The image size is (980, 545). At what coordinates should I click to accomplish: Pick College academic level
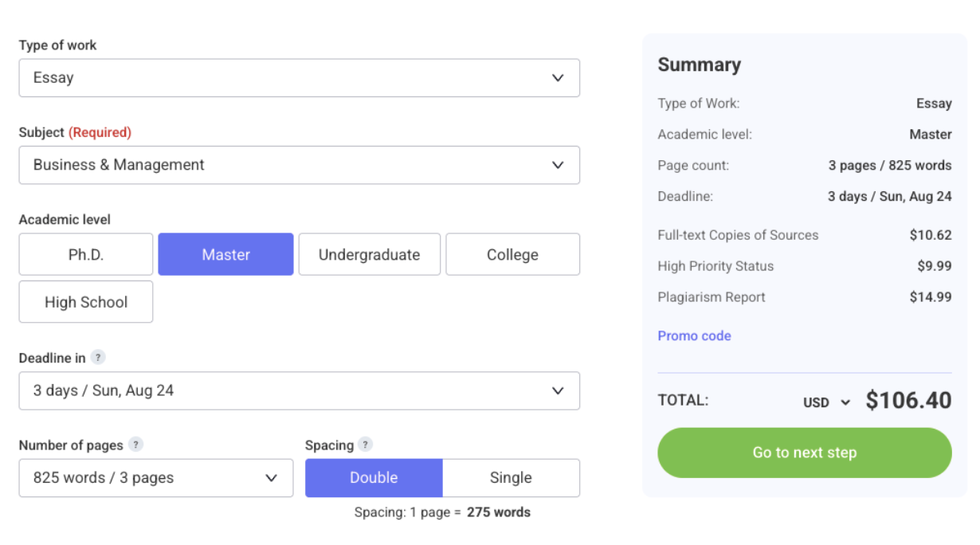pos(512,255)
